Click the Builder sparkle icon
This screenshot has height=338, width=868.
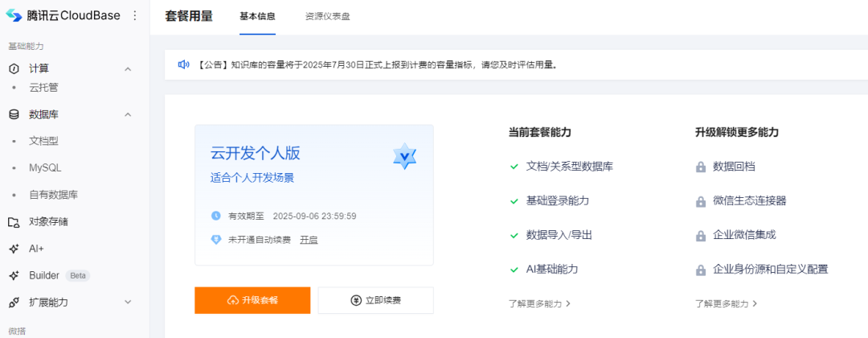(x=14, y=275)
